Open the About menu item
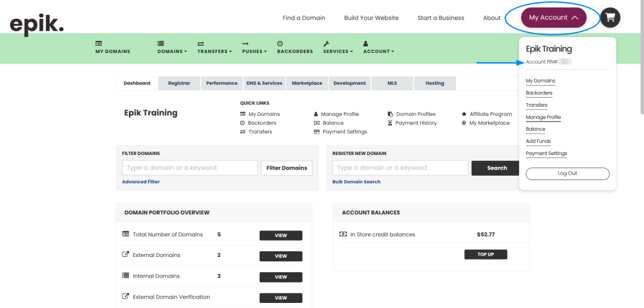The width and height of the screenshot is (644, 308). (x=492, y=18)
